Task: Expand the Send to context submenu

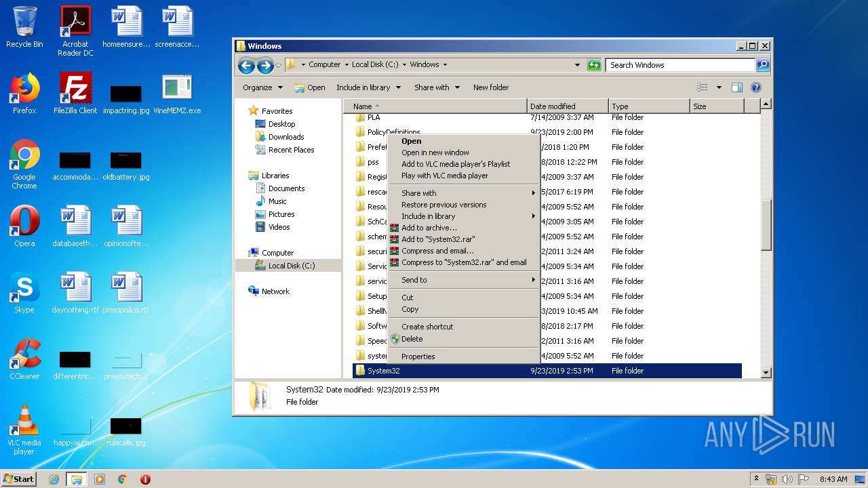Action: [463, 280]
